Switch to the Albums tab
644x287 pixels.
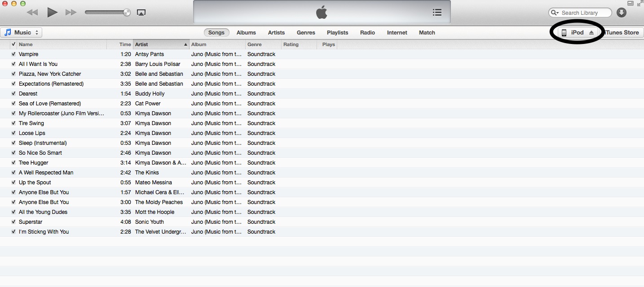point(246,33)
